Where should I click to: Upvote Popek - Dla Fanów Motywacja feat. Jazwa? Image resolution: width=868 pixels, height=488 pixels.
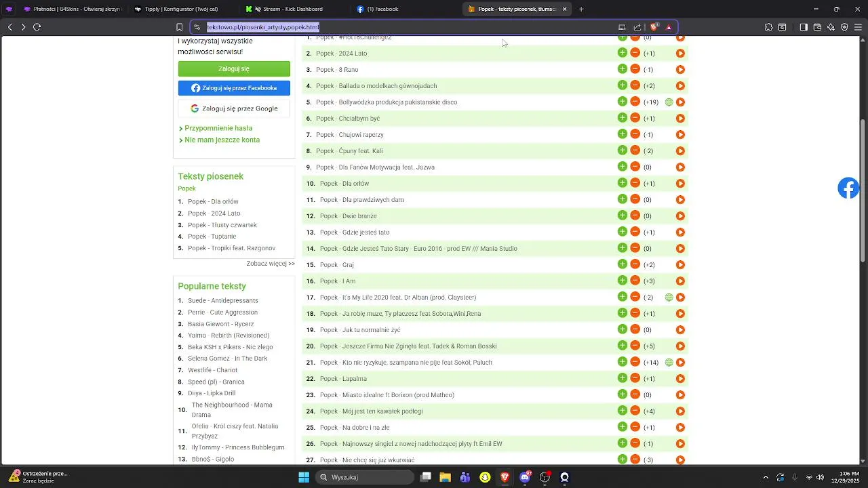623,167
